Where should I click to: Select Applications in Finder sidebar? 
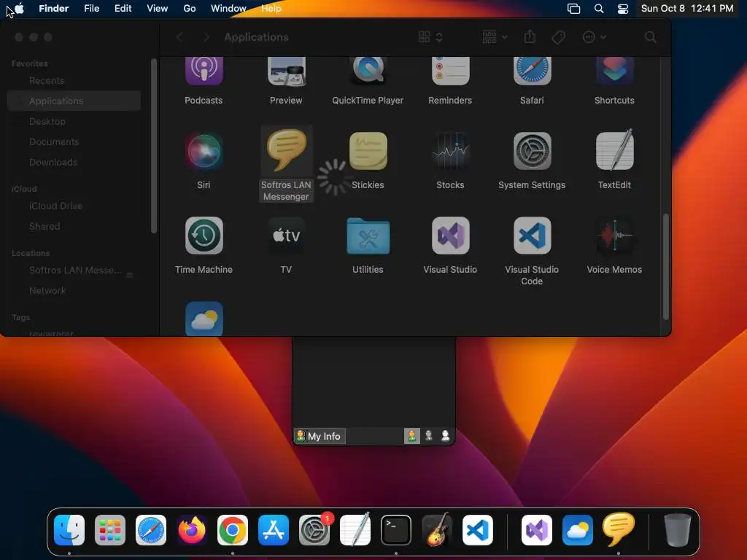click(74, 101)
